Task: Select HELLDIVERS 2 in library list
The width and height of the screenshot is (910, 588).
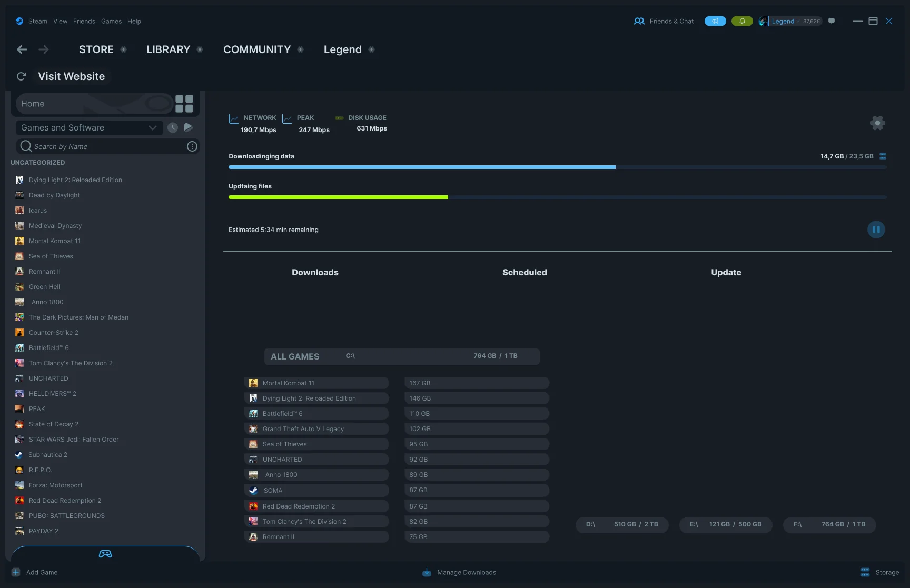Action: click(x=53, y=394)
